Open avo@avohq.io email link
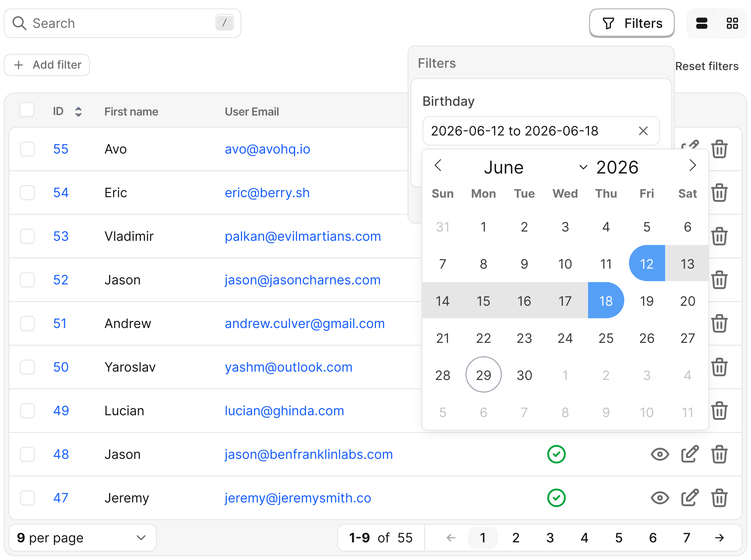Image resolution: width=751 pixels, height=560 pixels. click(x=267, y=149)
